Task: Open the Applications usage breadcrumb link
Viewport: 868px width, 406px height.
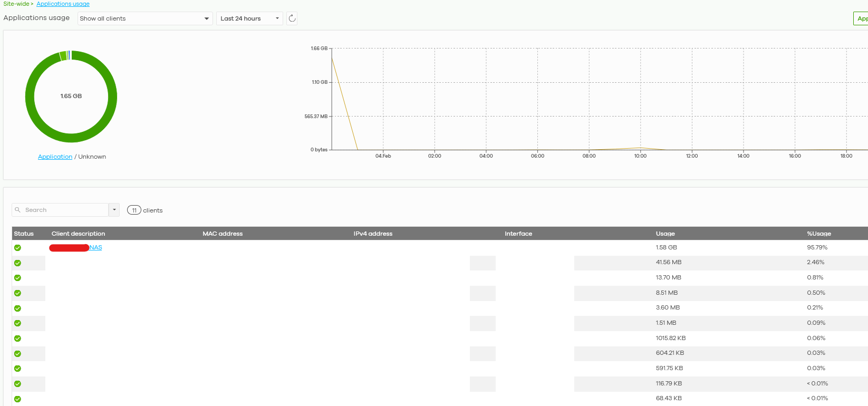Action: 63,4
